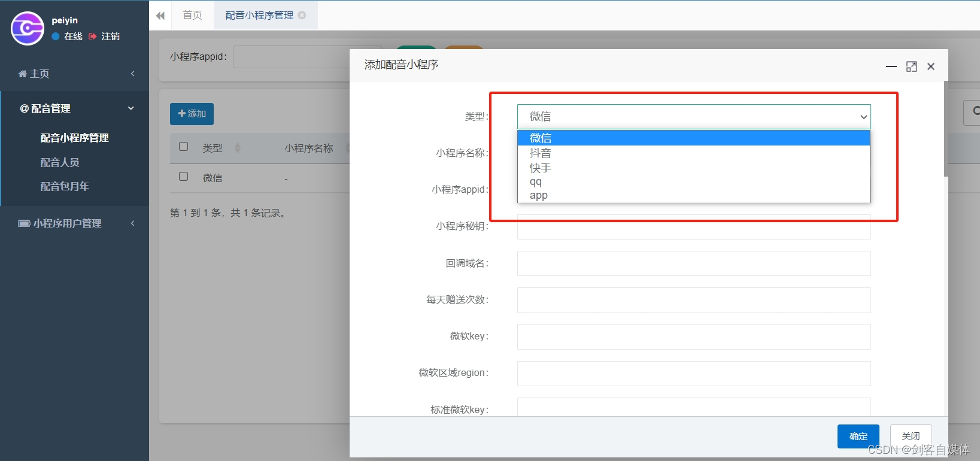The image size is (980, 461).
Task: Collapse the 配音管理 sidebar section
Action: pos(74,108)
